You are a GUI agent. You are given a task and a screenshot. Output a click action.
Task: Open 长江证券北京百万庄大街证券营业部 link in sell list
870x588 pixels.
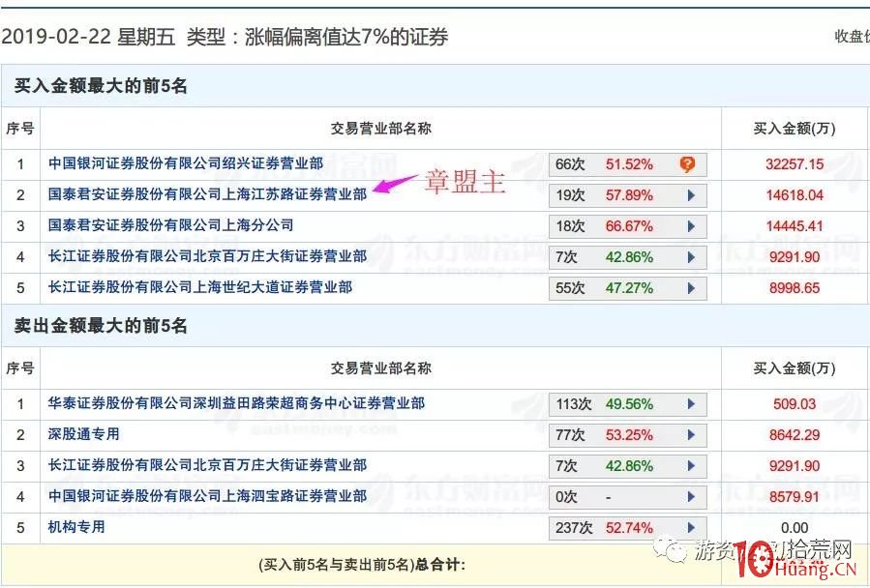pyautogui.click(x=207, y=465)
